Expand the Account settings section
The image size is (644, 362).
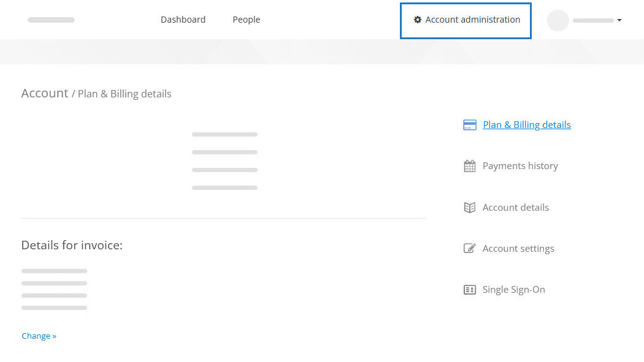pos(518,248)
